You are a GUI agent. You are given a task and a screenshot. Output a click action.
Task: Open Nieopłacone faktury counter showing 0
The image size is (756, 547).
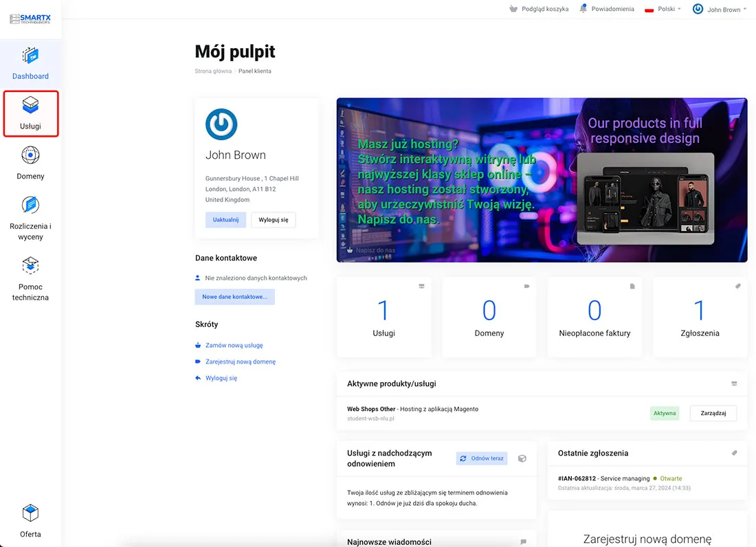[x=594, y=317]
